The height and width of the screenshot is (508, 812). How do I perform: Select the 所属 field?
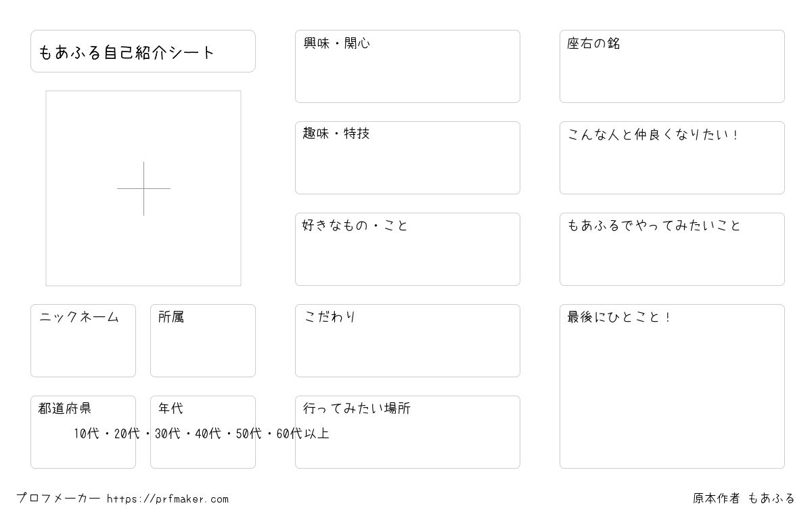pos(203,341)
